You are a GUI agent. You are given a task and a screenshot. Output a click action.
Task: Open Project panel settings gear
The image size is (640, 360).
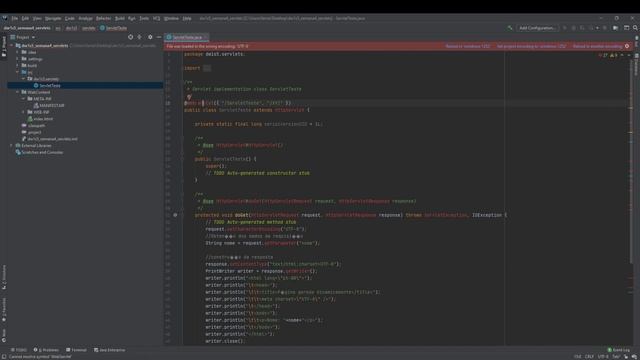pos(150,37)
